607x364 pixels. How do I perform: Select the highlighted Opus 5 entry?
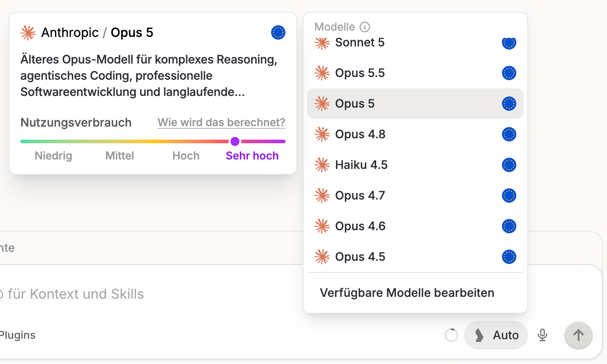pos(415,104)
